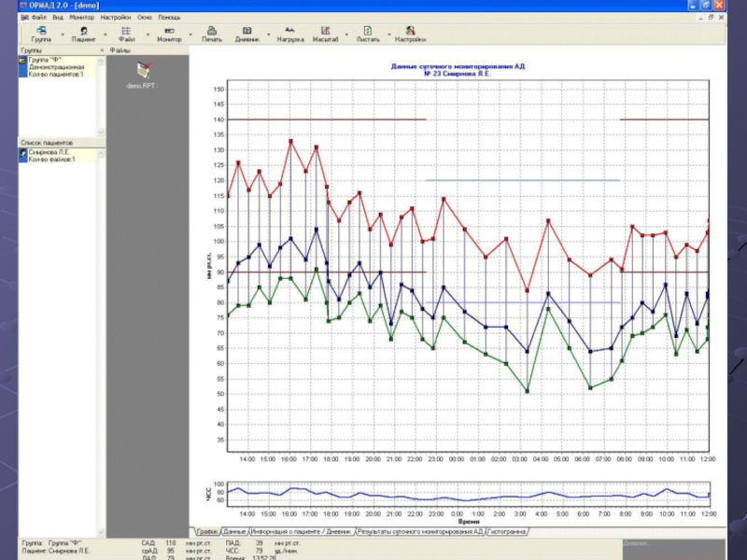Expand the dropdown arrow next to Файл button
The image size is (747, 560).
(x=148, y=35)
